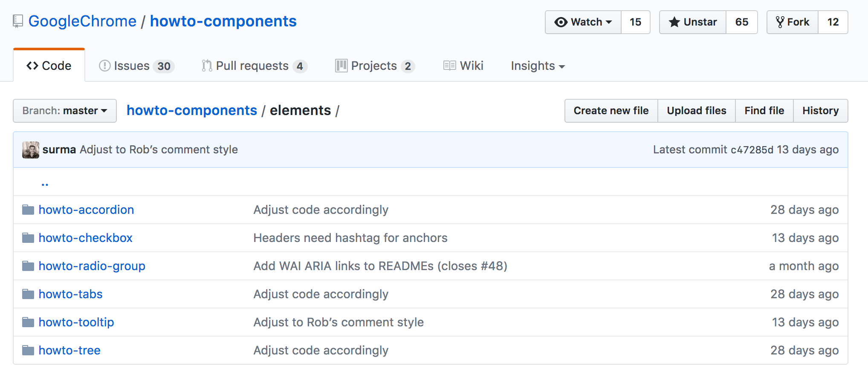Image resolution: width=868 pixels, height=386 pixels.
Task: View the 15 watchers count
Action: pyautogui.click(x=635, y=22)
